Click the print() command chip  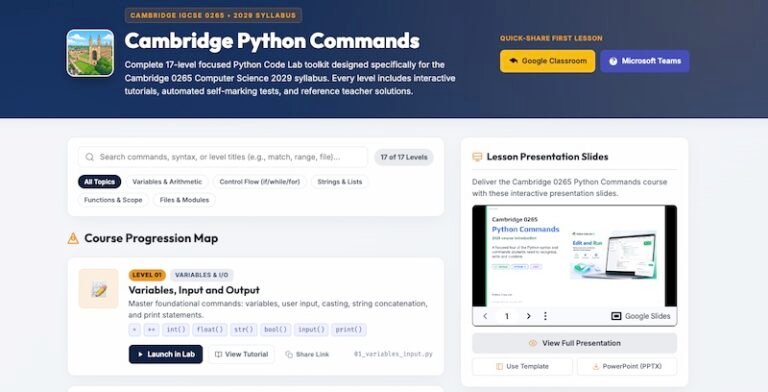point(349,330)
